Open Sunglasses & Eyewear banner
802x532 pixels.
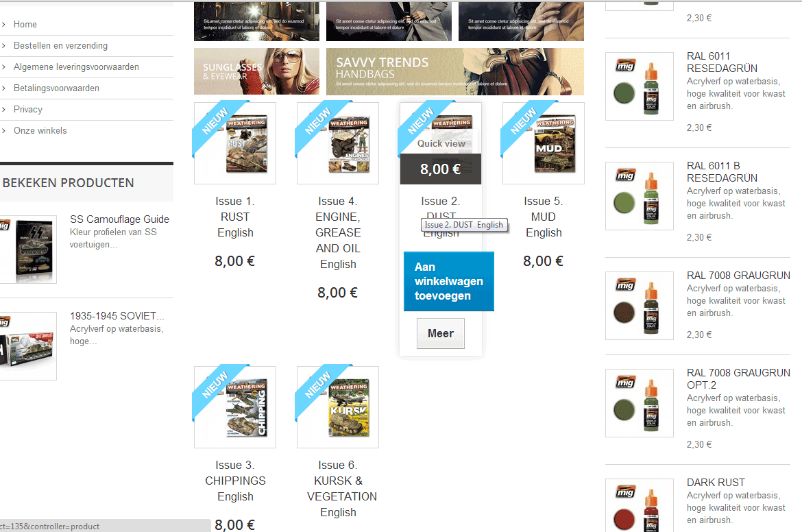pyautogui.click(x=256, y=71)
